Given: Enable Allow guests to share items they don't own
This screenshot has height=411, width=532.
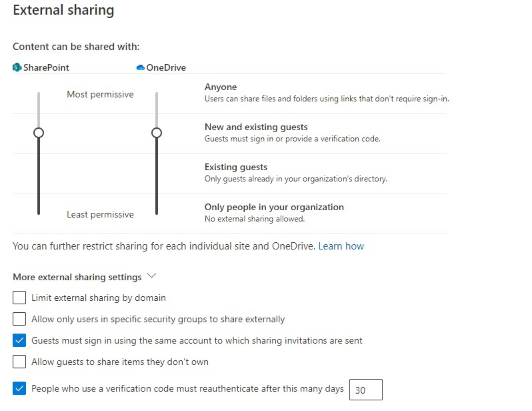Looking at the screenshot, I should click(19, 362).
